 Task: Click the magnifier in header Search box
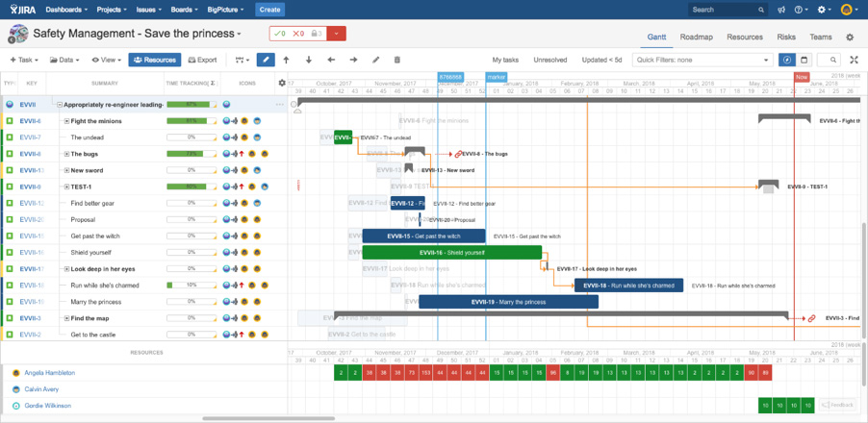click(x=761, y=10)
